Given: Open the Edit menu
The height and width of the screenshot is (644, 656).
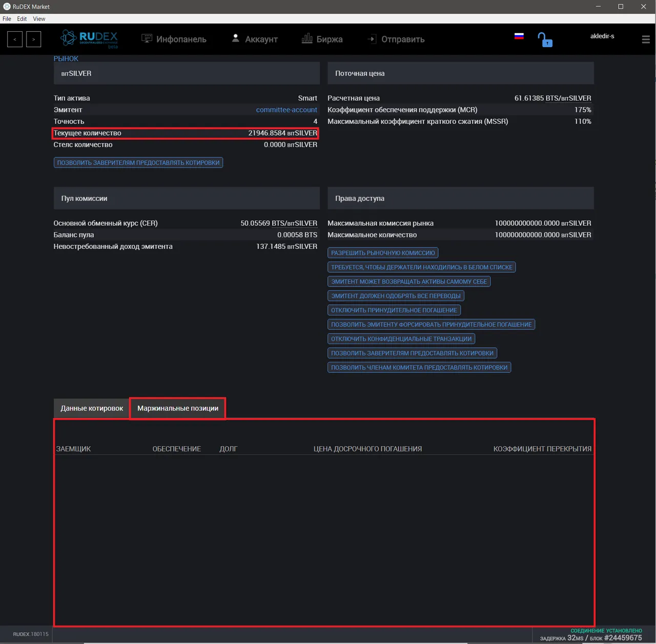Looking at the screenshot, I should coord(22,19).
